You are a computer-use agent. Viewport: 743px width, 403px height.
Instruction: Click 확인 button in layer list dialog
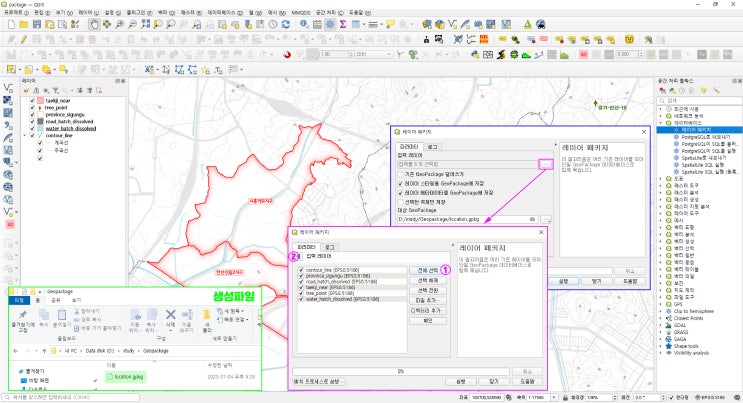pos(427,321)
